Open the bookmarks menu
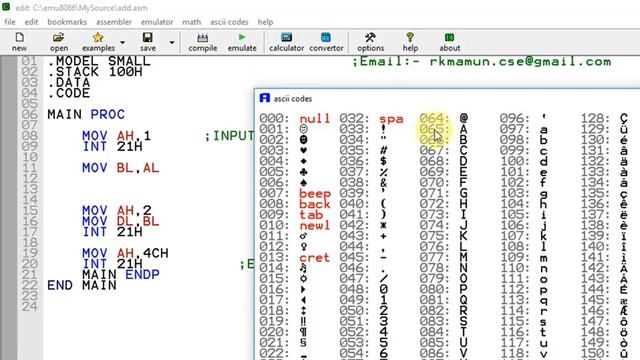This screenshot has width=640, height=360. pyautogui.click(x=67, y=22)
